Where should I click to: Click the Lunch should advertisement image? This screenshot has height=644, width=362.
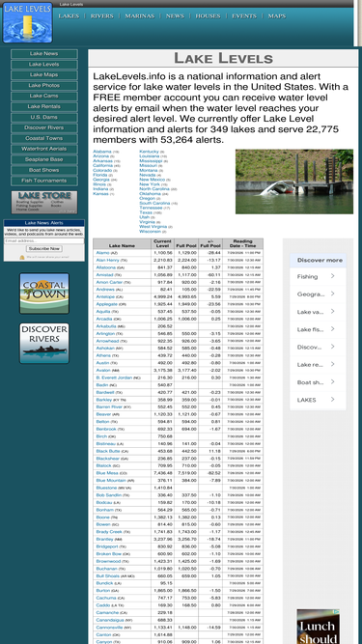tap(319, 627)
